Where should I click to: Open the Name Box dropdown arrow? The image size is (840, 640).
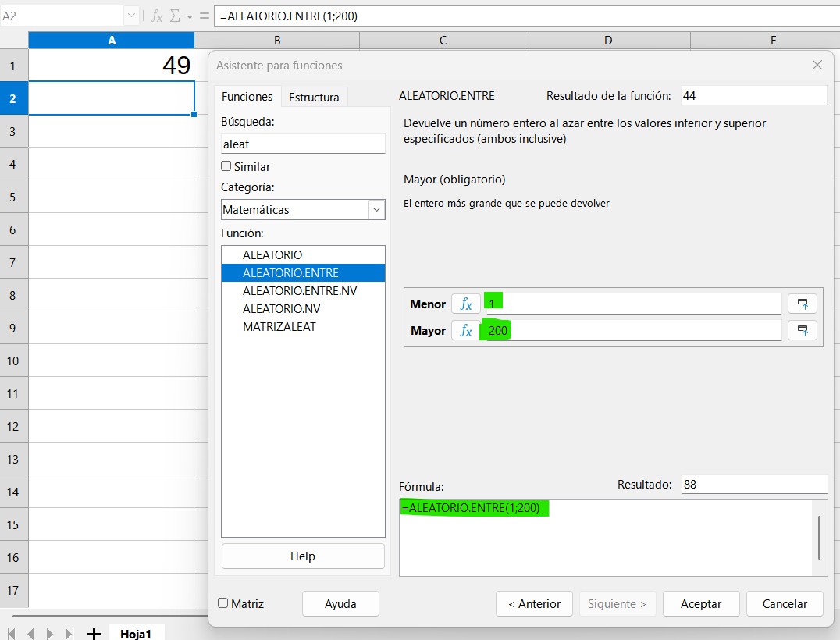(x=130, y=16)
